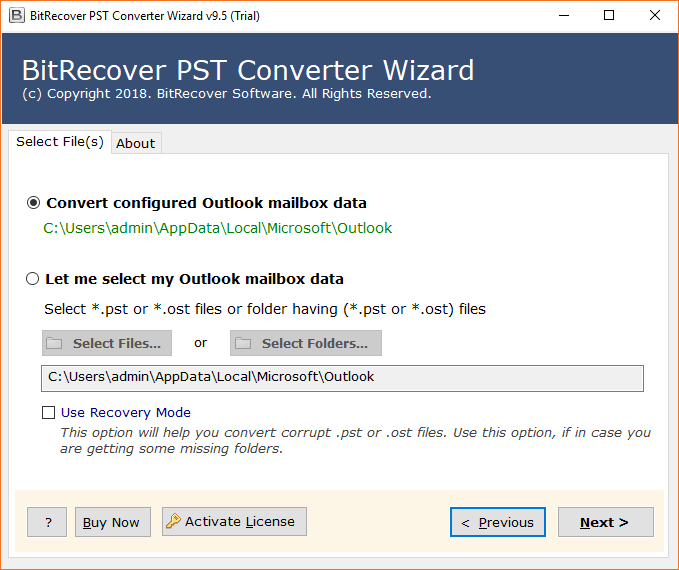Minimize the PST Converter Wizard window
679x570 pixels.
click(x=564, y=16)
